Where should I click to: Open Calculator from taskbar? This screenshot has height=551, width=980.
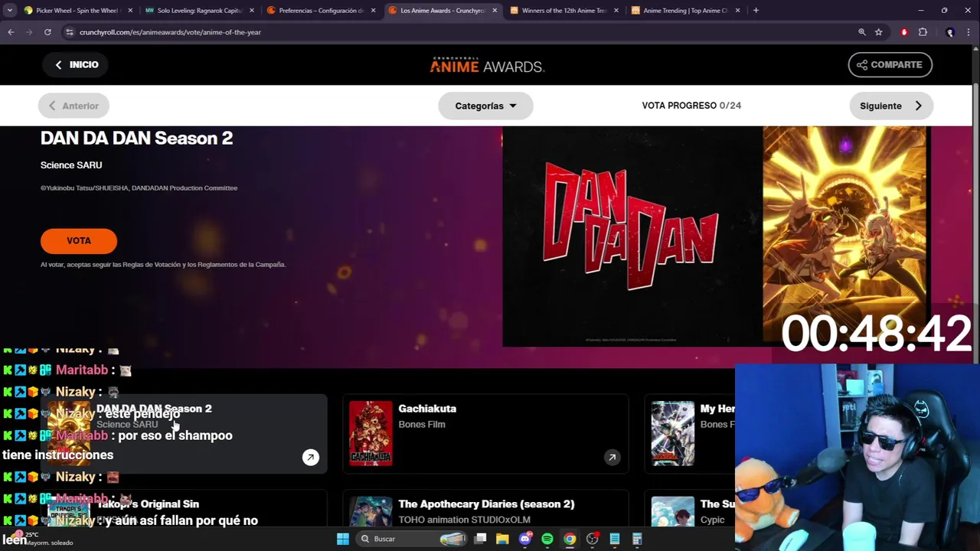click(637, 539)
